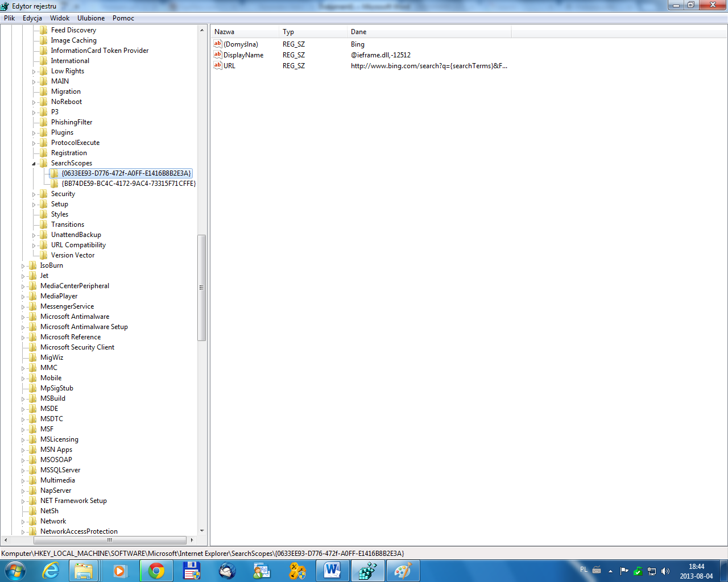This screenshot has height=582, width=728.
Task: Open the Ulubione menu
Action: click(91, 18)
